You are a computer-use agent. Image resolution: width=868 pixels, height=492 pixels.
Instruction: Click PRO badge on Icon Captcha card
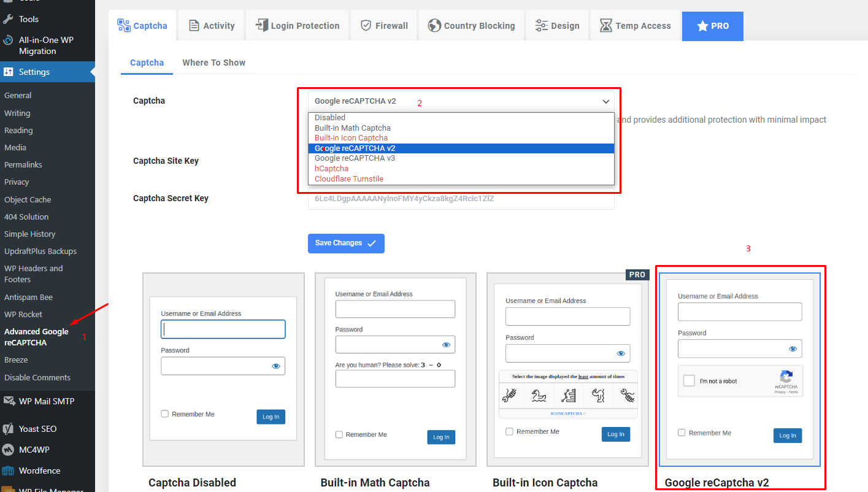pyautogui.click(x=637, y=274)
